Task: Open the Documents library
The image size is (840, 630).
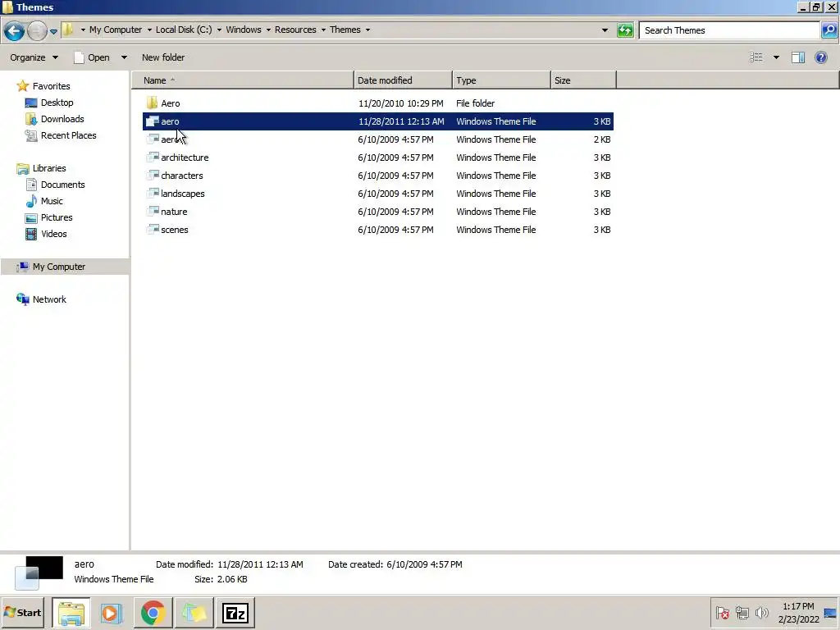Action: [x=62, y=185]
